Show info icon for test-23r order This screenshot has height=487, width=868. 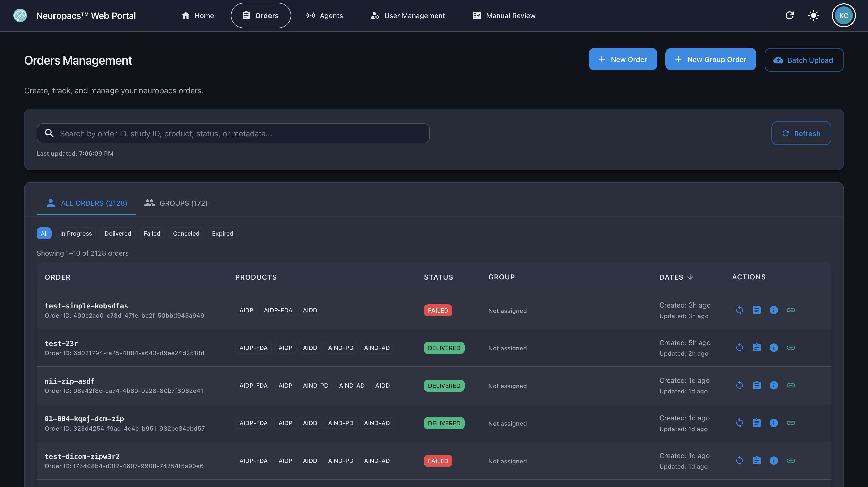774,348
